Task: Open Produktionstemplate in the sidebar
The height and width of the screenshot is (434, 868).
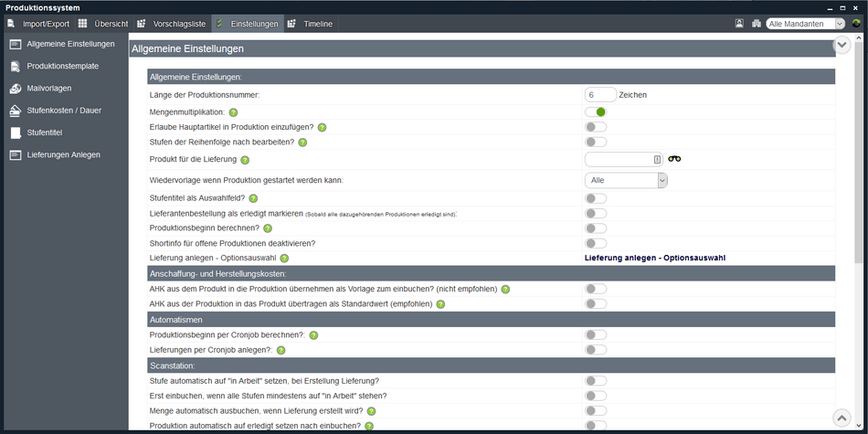Action: [x=62, y=67]
